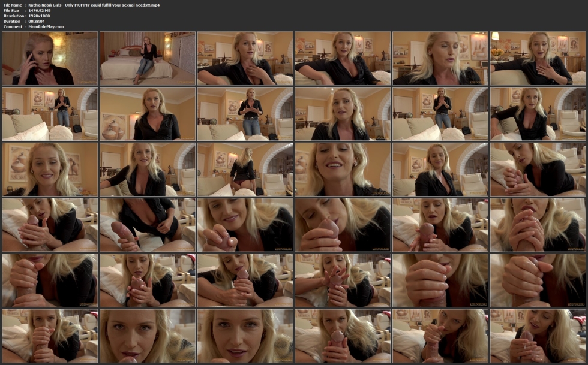Select the File Size value 1476.92 MB
This screenshot has width=588, height=365.
40,10
